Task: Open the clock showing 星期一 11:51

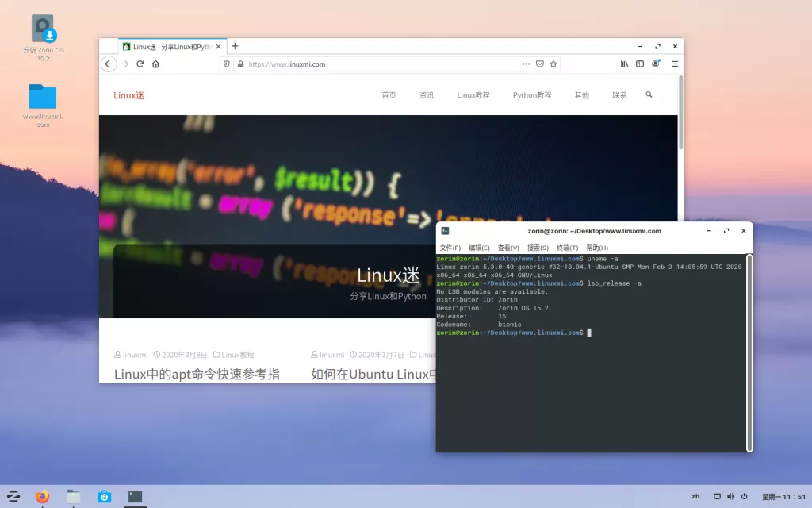Action: [x=783, y=497]
